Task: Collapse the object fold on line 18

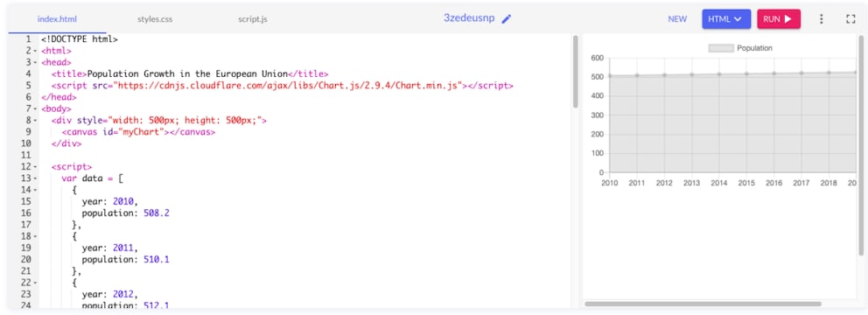Action: pyautogui.click(x=35, y=237)
